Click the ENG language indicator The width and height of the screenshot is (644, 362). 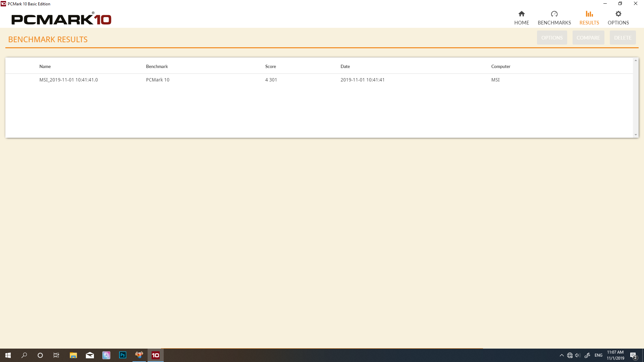tap(598, 355)
